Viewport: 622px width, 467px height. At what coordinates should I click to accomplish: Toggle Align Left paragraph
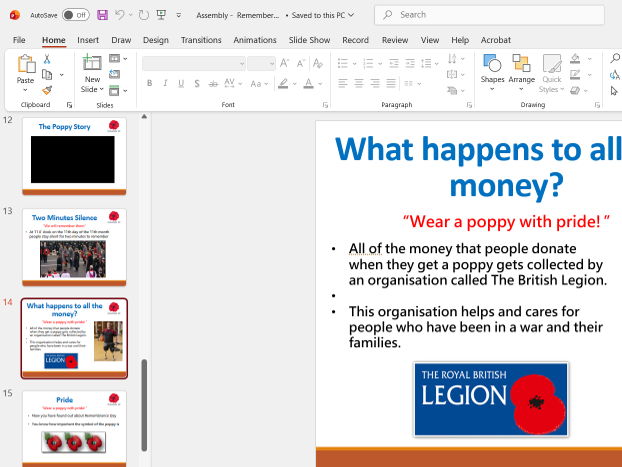point(343,83)
